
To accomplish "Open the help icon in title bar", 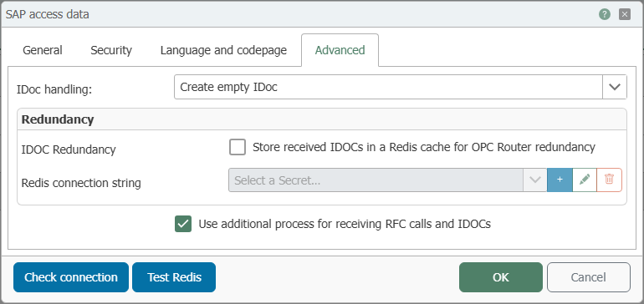I will pos(604,15).
